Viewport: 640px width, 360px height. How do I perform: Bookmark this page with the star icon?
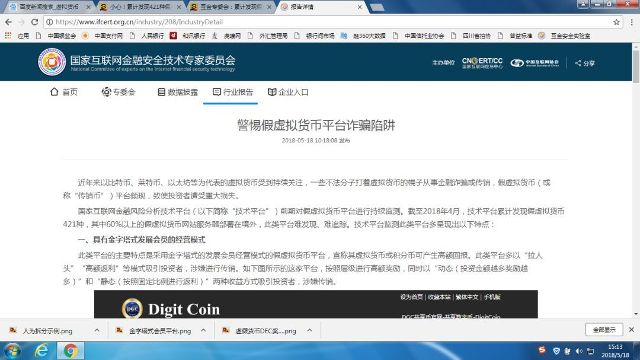(x=616, y=22)
